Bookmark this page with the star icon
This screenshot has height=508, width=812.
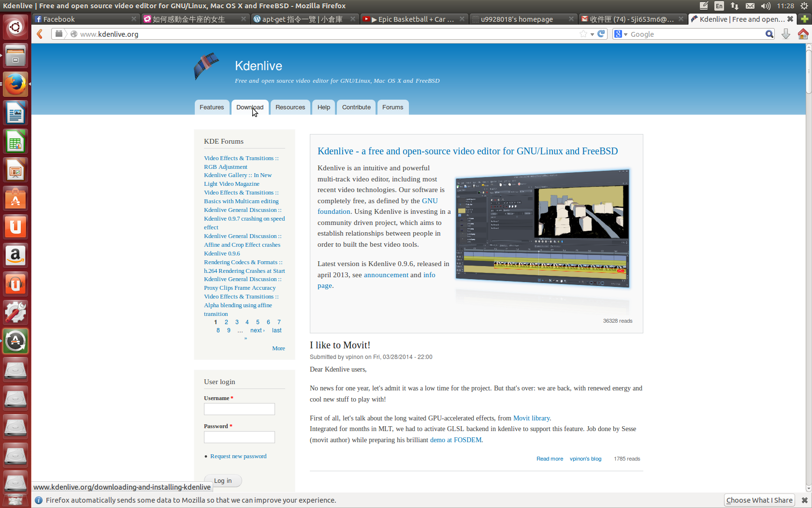click(x=583, y=34)
